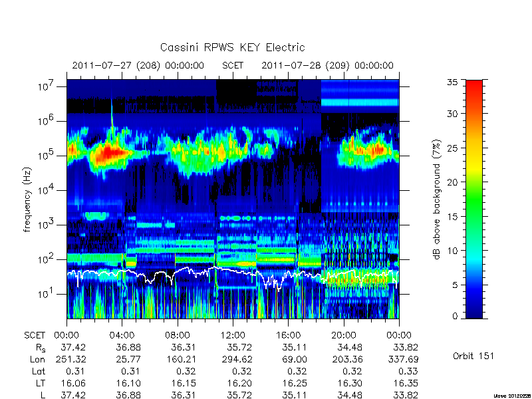The image size is (532, 399).
Task: Click the '20' color bar tick value
Action: click(x=452, y=182)
